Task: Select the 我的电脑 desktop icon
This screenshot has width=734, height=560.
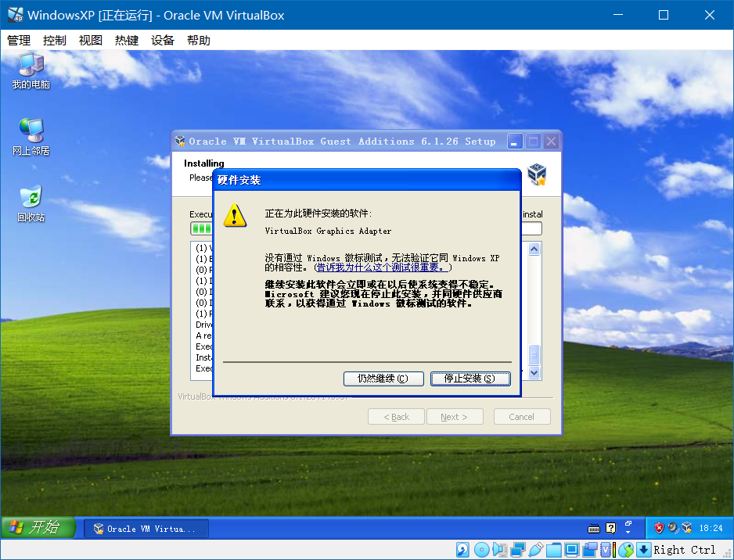Action: (x=31, y=71)
